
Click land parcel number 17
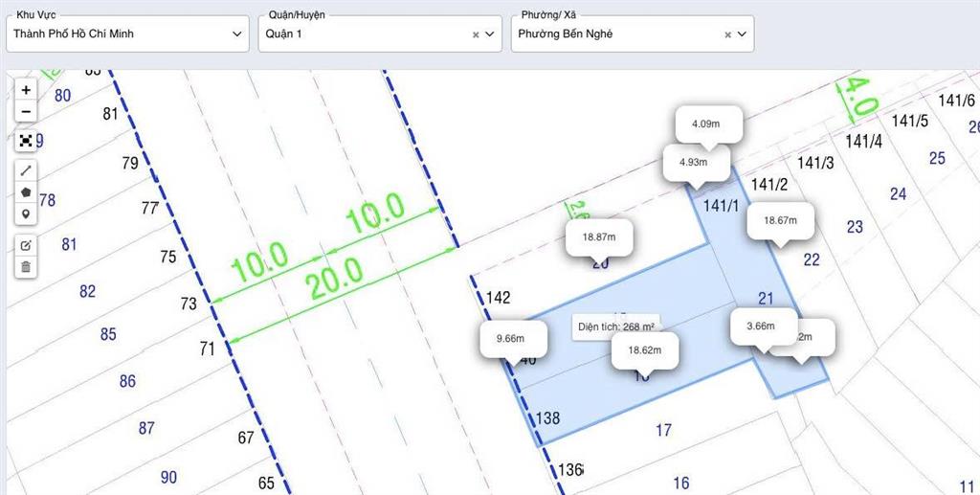(663, 431)
